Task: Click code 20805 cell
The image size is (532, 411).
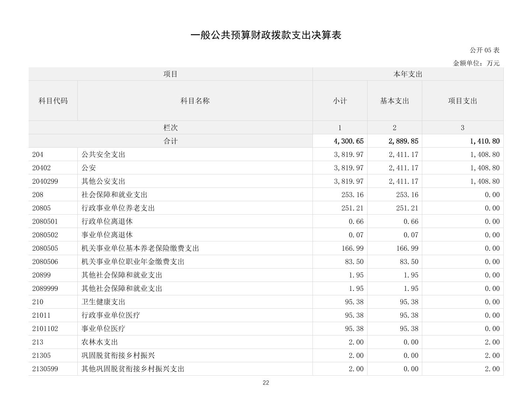Action: pyautogui.click(x=53, y=208)
